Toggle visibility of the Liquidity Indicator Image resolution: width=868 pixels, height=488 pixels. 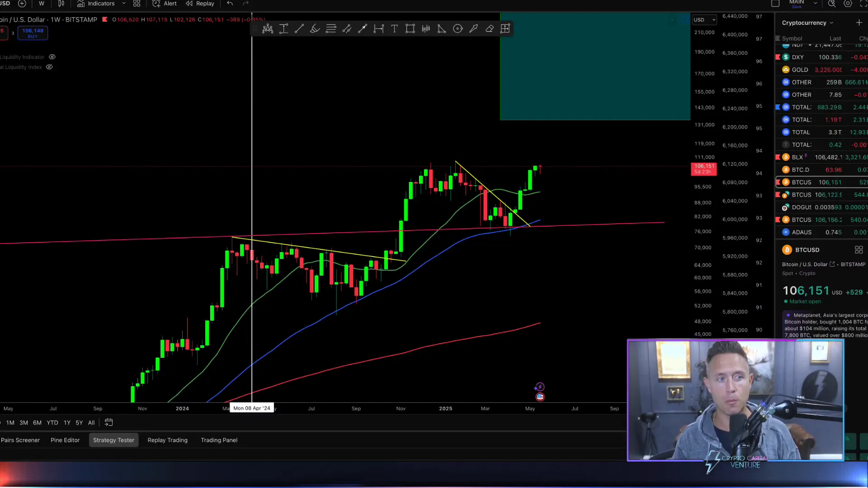click(52, 57)
